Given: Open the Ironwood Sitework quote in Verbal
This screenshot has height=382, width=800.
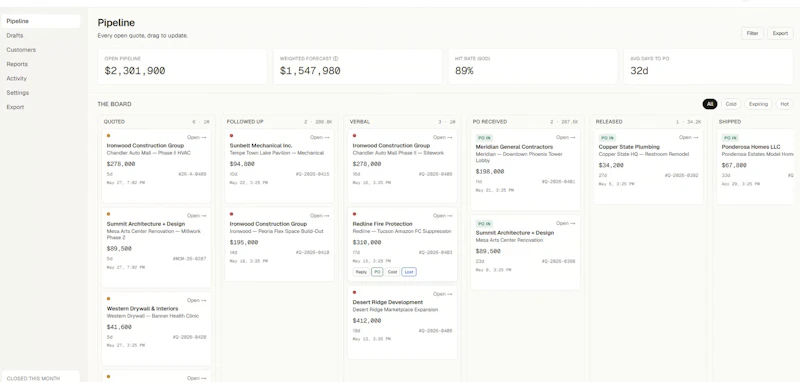Looking at the screenshot, I should (x=443, y=137).
